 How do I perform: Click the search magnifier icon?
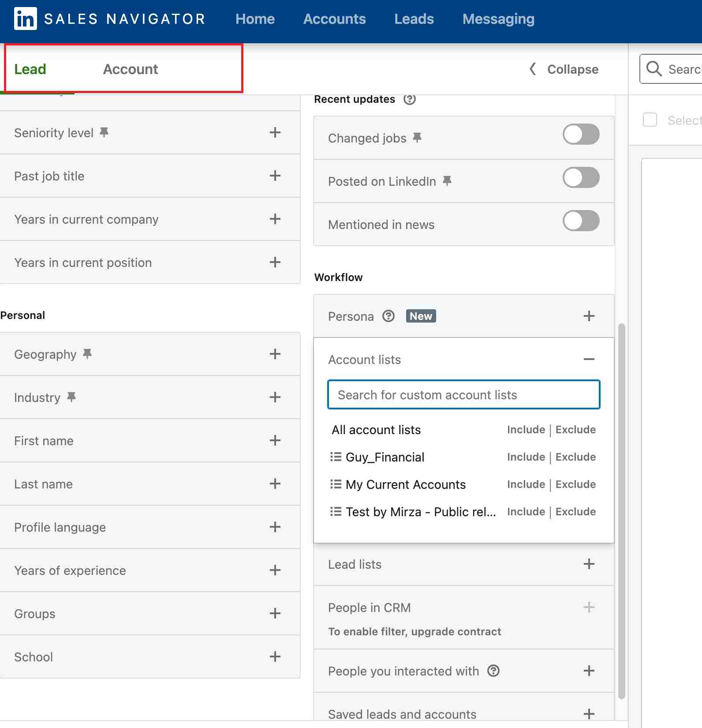coord(654,69)
